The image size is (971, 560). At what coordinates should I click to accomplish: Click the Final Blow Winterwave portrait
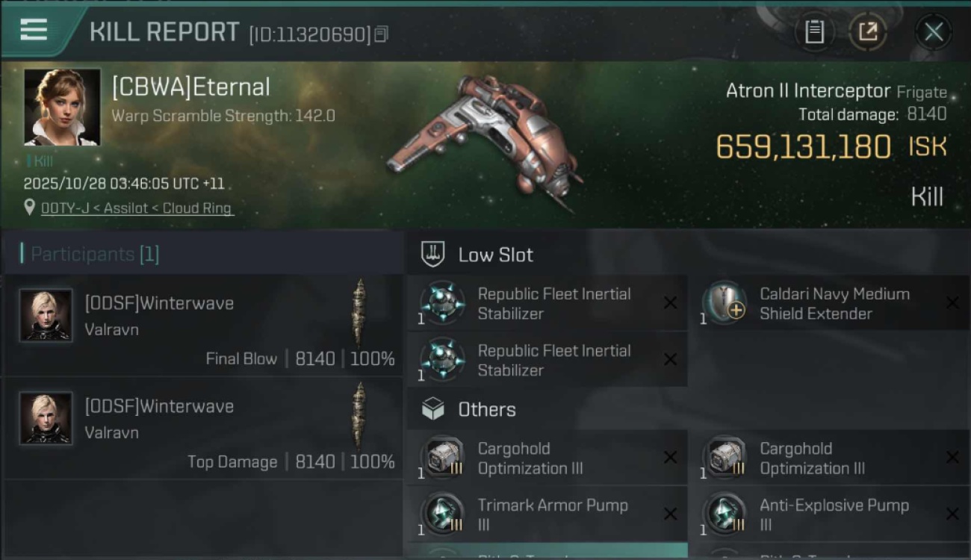click(x=46, y=315)
